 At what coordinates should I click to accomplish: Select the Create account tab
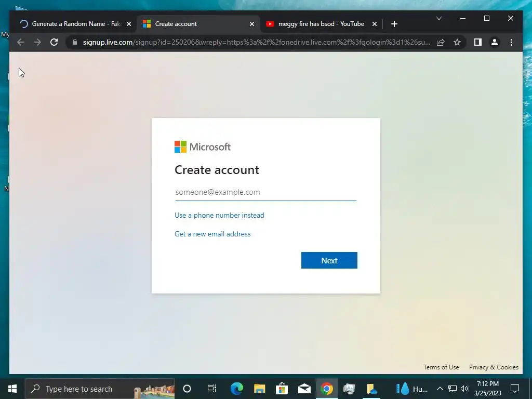pos(198,24)
